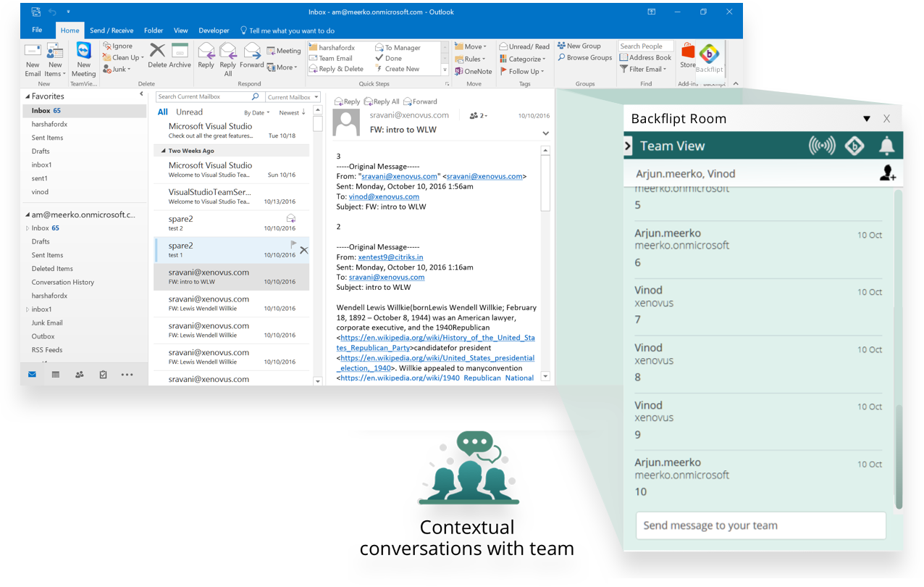Click the Search People box
Image resolution: width=924 pixels, height=587 pixels.
[646, 46]
